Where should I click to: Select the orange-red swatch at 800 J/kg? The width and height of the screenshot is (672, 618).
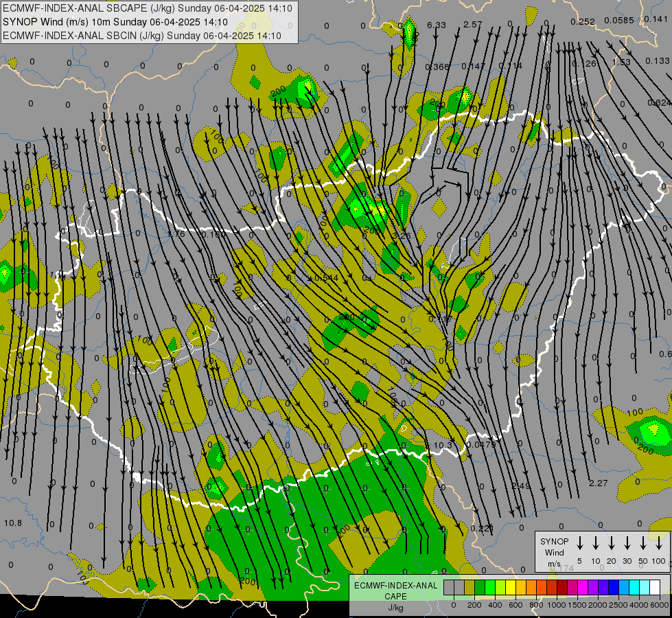coord(542,588)
